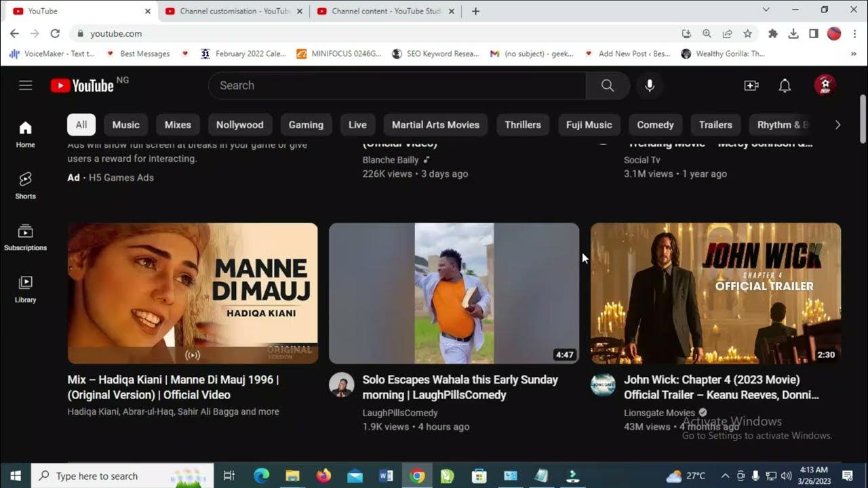868x488 pixels.
Task: Click the John Wick Official Trailer thumbnail
Action: (x=715, y=293)
